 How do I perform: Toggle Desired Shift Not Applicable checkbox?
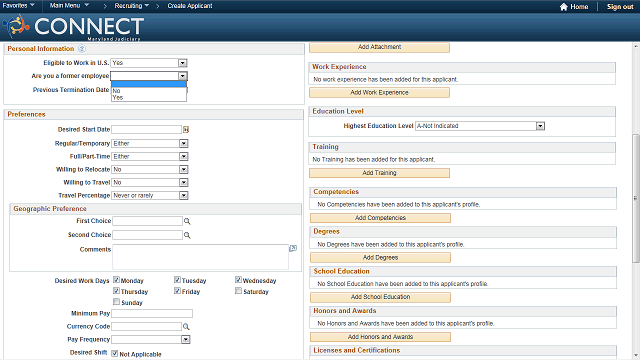point(115,353)
